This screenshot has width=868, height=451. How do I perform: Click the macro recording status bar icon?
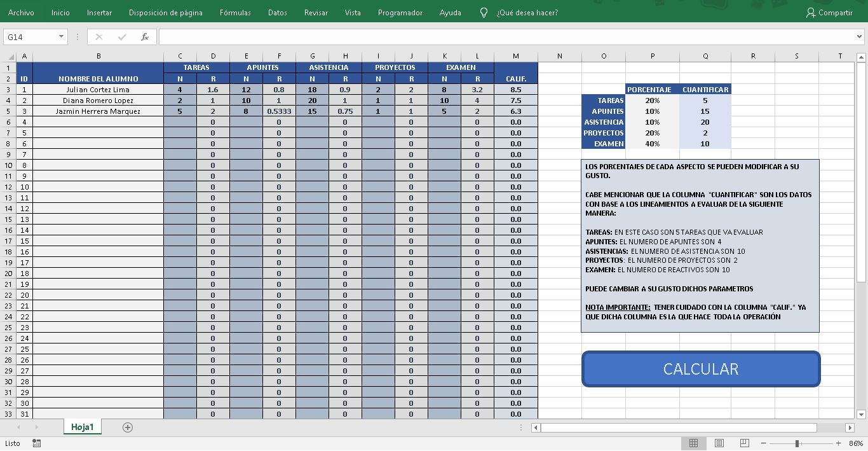tap(37, 443)
